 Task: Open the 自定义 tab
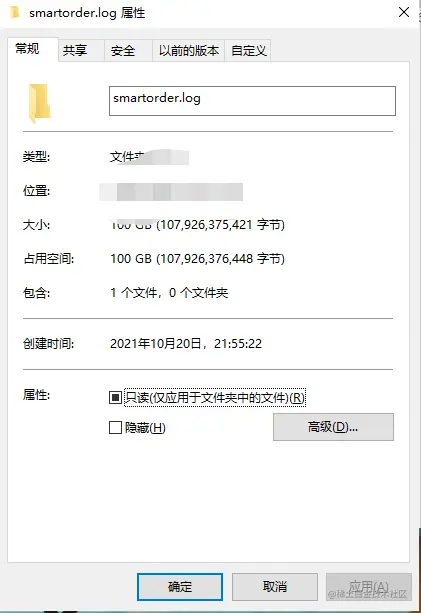(249, 50)
